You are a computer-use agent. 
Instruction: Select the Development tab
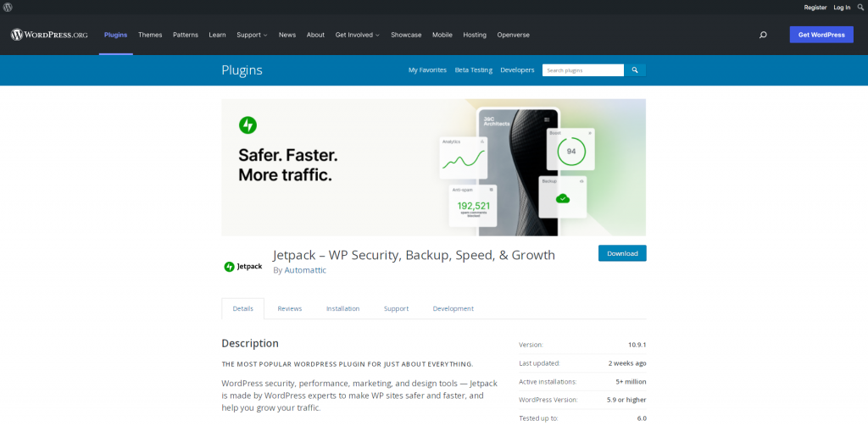[x=453, y=308]
